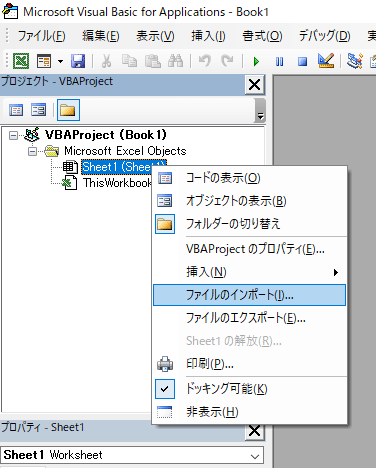The image size is (376, 468).
Task: Open the デバッグ(D) menu
Action: (x=324, y=36)
